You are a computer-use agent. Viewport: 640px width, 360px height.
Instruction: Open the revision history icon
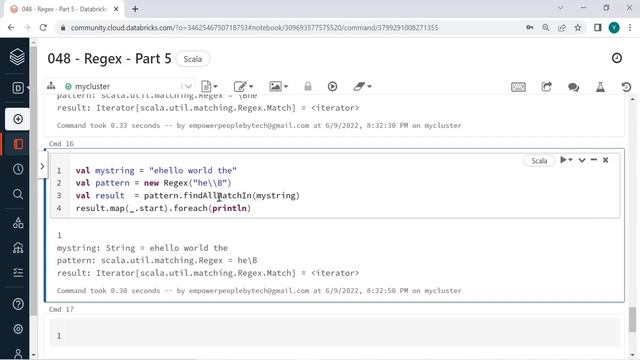point(626,87)
